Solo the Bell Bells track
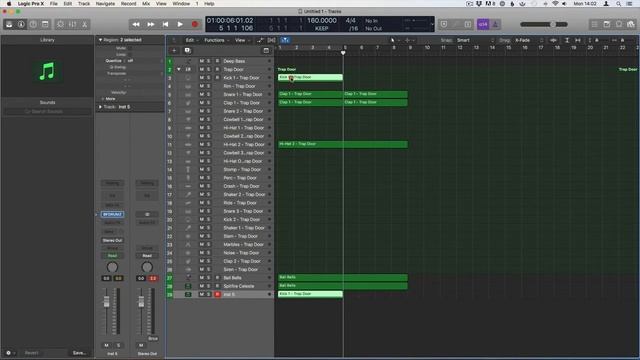Screen dimensions: 640x360 pyautogui.click(x=209, y=278)
